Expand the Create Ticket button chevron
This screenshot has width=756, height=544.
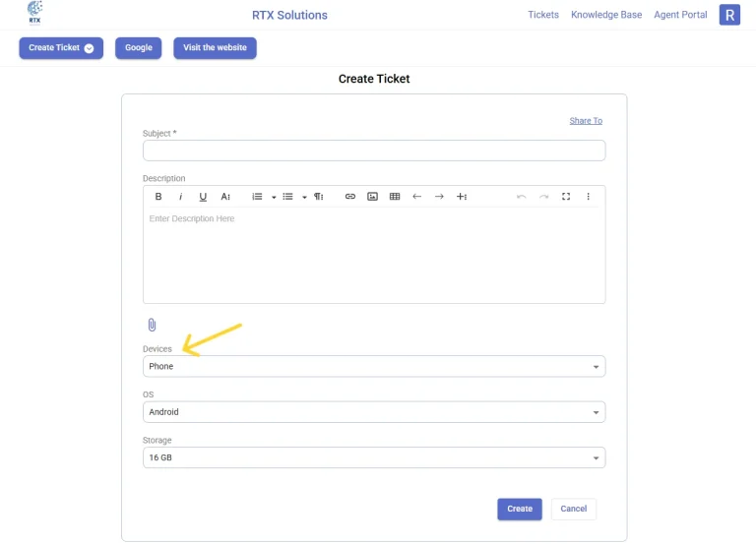click(x=89, y=48)
